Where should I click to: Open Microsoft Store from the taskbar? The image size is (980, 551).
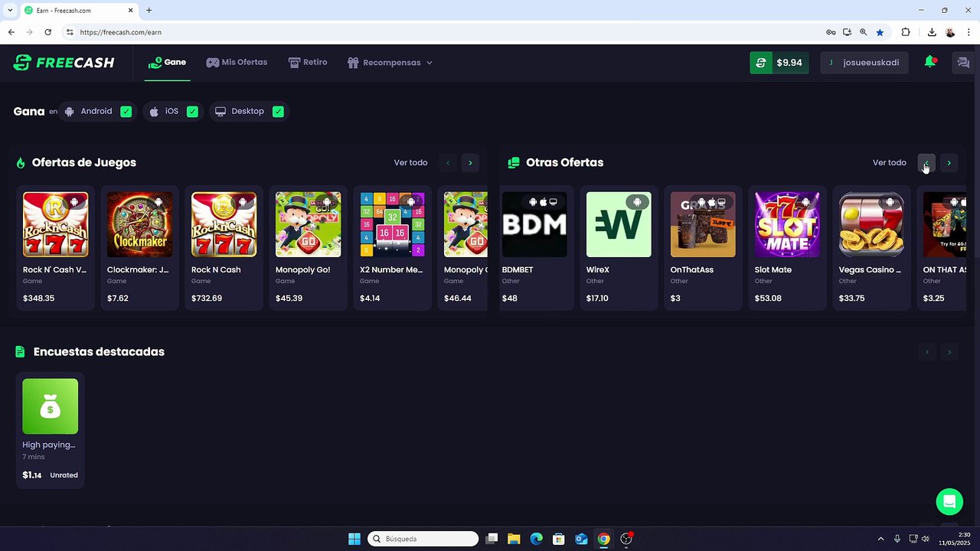tap(559, 539)
